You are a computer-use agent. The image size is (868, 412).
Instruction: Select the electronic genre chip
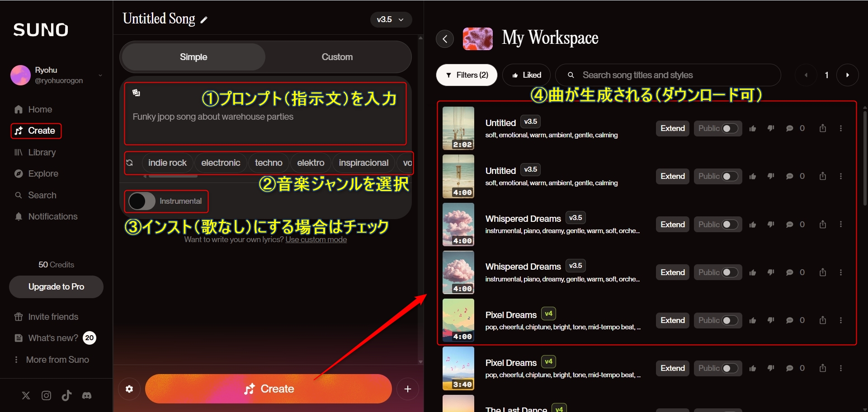point(221,163)
